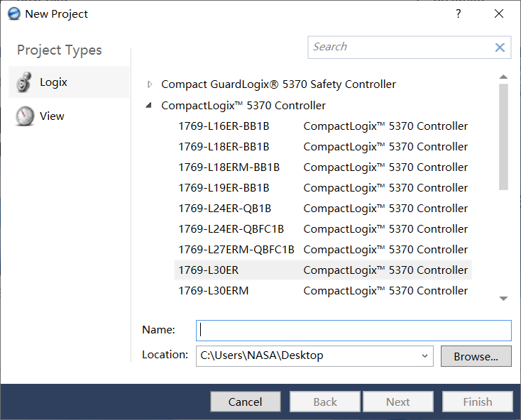Select the 1769-L18ERM-BB1B controller
The image size is (521, 420).
point(323,167)
